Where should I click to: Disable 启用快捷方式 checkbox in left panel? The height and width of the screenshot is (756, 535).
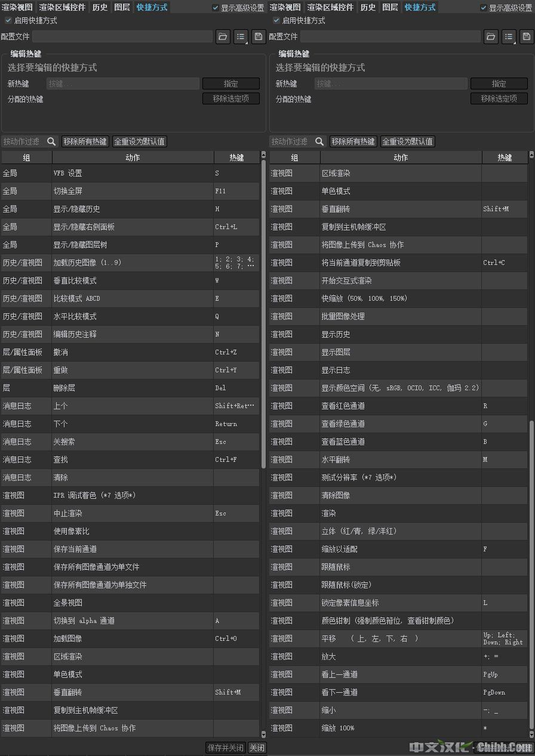(8, 20)
